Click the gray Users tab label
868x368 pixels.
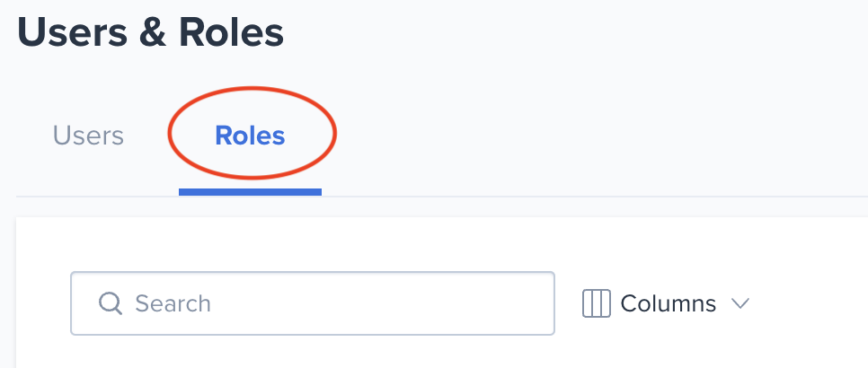(88, 136)
